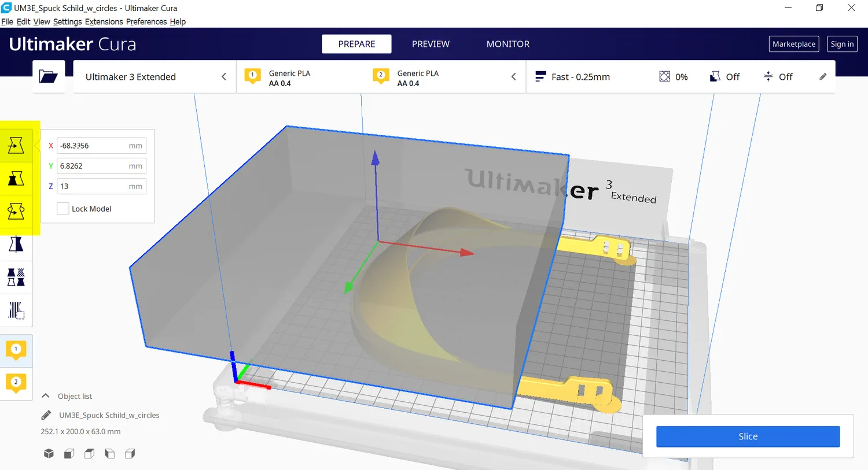This screenshot has width=868, height=470.
Task: Click the red X-axis move arrow
Action: pyautogui.click(x=467, y=252)
